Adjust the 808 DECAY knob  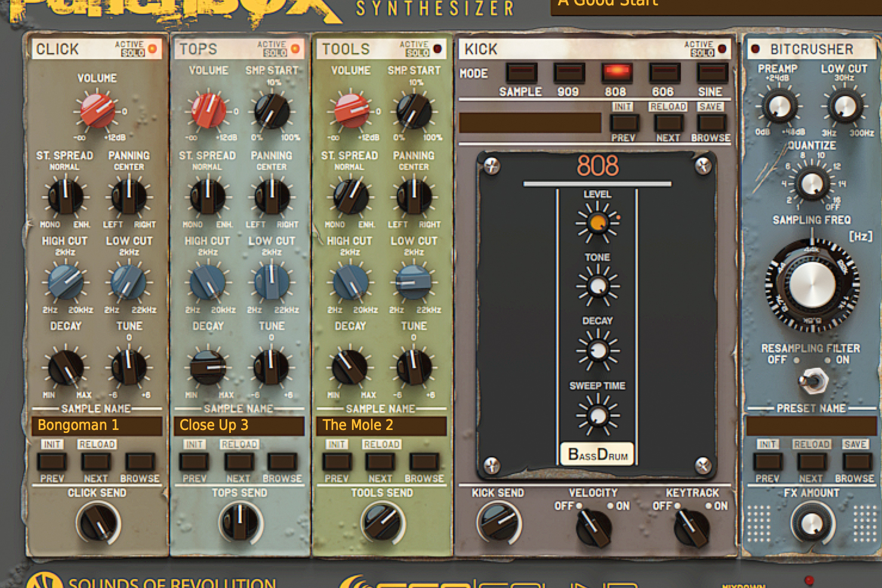[x=598, y=349]
